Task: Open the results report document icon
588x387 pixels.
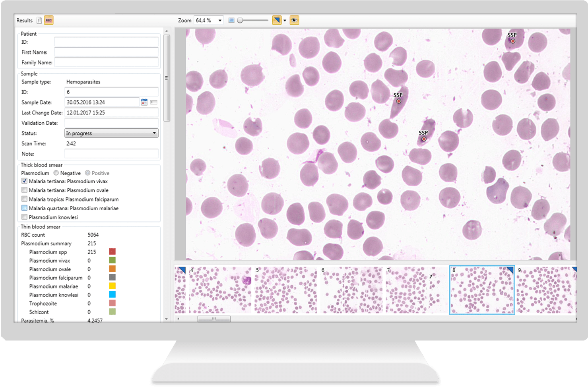Action: [39, 20]
